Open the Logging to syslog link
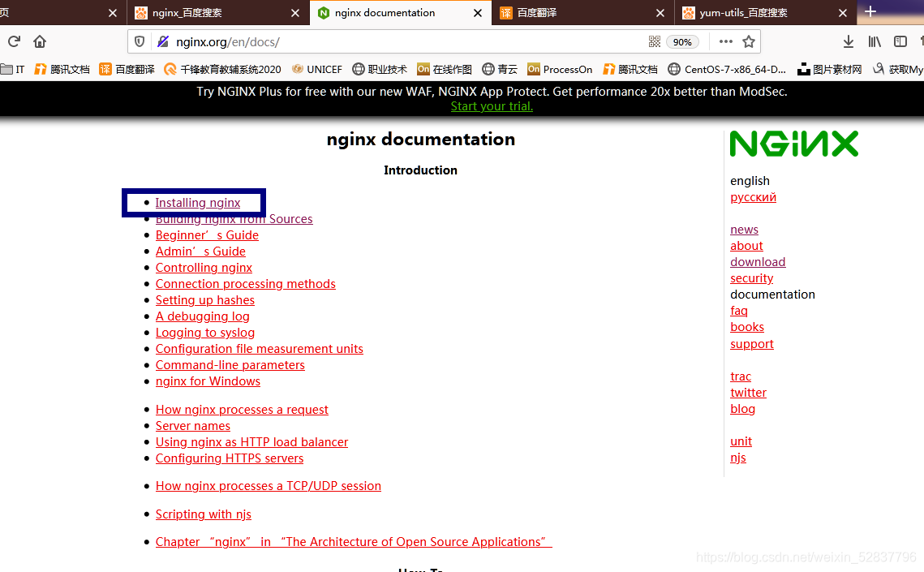This screenshot has width=924, height=572. [205, 332]
